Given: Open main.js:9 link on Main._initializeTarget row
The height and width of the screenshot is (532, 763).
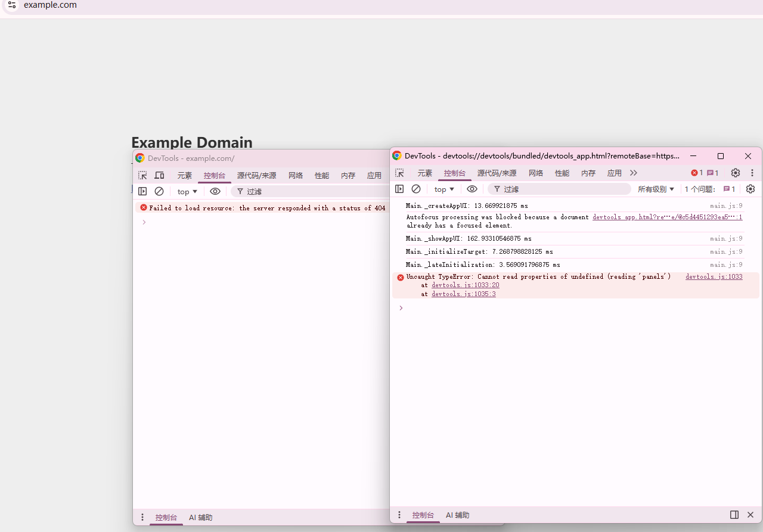Looking at the screenshot, I should [726, 251].
